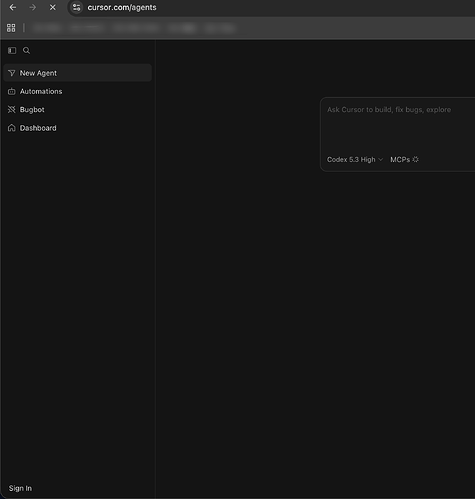The height and width of the screenshot is (499, 475).
Task: Go back using the browser back arrow
Action: point(13,7)
